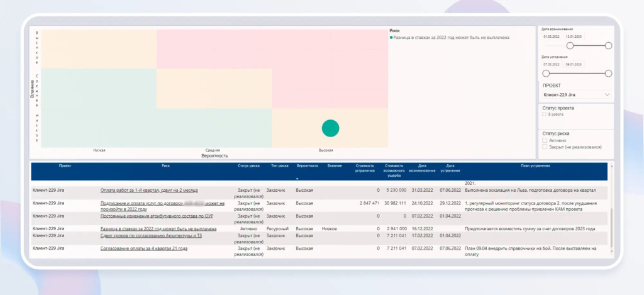The image size is (644, 295).
Task: Click right handle of Дата возникновения slider
Action: (608, 46)
